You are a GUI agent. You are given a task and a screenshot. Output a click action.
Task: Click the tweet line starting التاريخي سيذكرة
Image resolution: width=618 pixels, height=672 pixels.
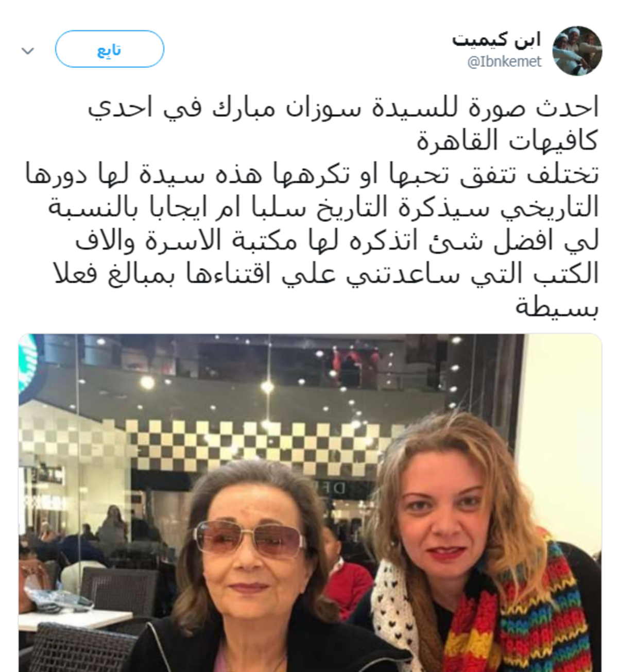pyautogui.click(x=323, y=208)
